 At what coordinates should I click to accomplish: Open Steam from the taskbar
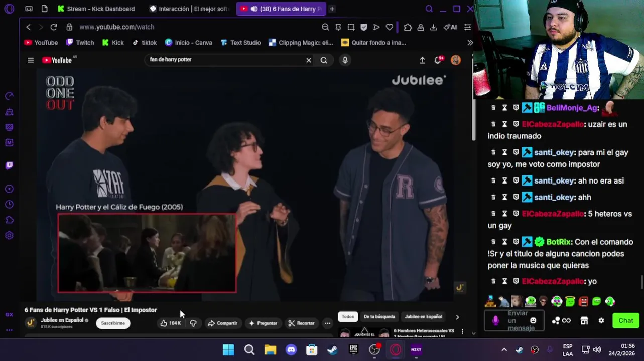point(332,350)
